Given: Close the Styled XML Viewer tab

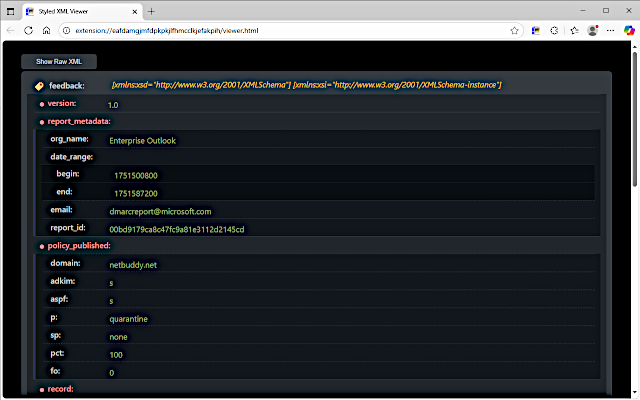Looking at the screenshot, I should [135, 12].
